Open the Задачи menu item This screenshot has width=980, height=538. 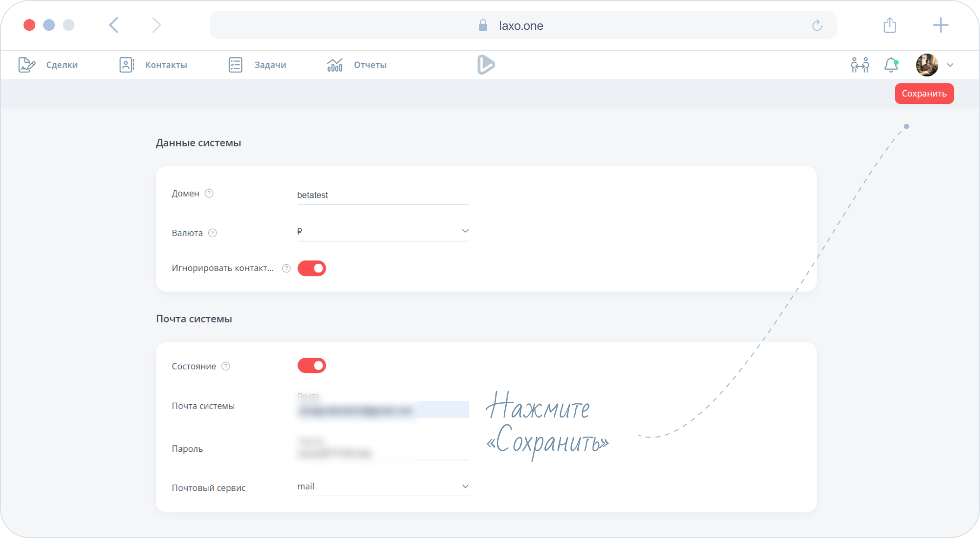[x=269, y=65]
